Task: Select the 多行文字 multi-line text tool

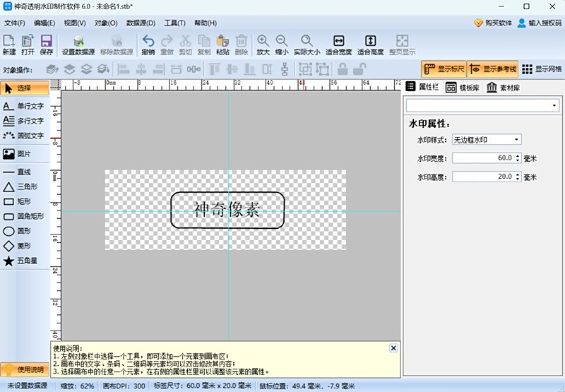Action: [x=25, y=121]
